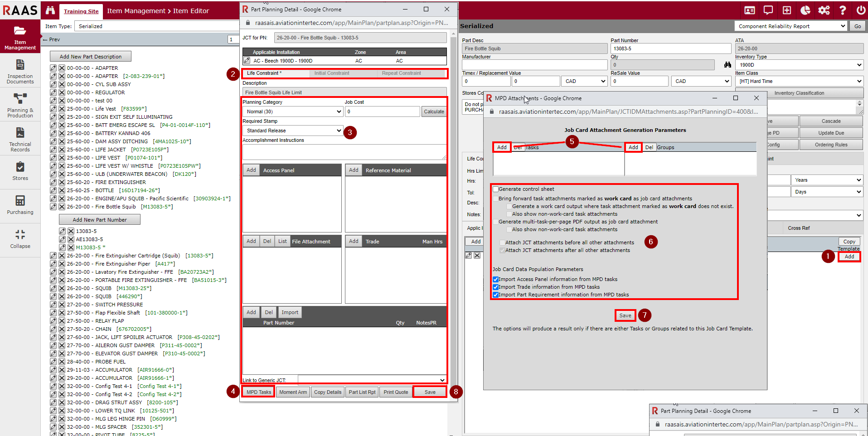This screenshot has width=868, height=436.
Task: Toggle Import Trade information from MPD tasks
Action: [496, 287]
